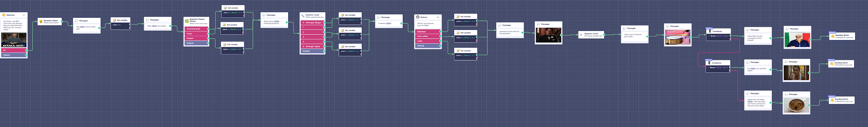
Task: Choose the 'Amazing food' picture choice option
Action: [x=197, y=29]
